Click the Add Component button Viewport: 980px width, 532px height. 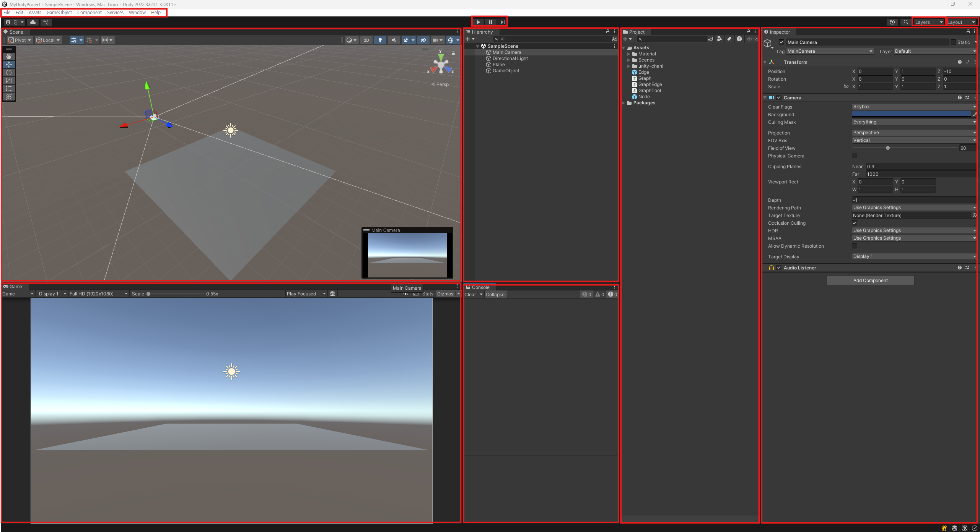click(x=870, y=281)
